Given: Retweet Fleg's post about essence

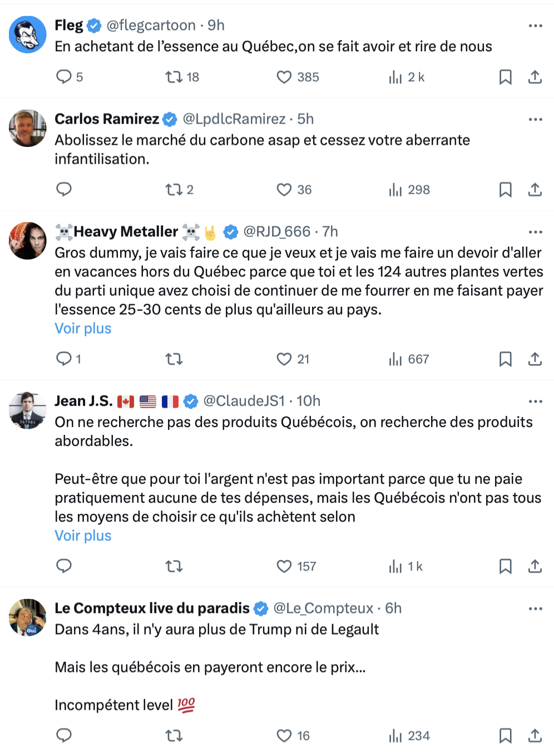Looking at the screenshot, I should click(174, 77).
